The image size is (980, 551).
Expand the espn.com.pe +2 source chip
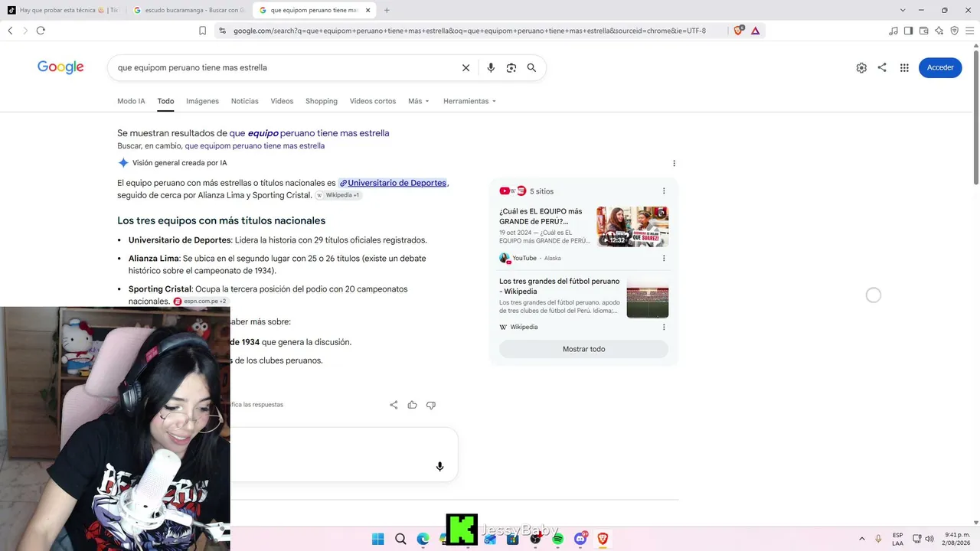click(x=201, y=302)
